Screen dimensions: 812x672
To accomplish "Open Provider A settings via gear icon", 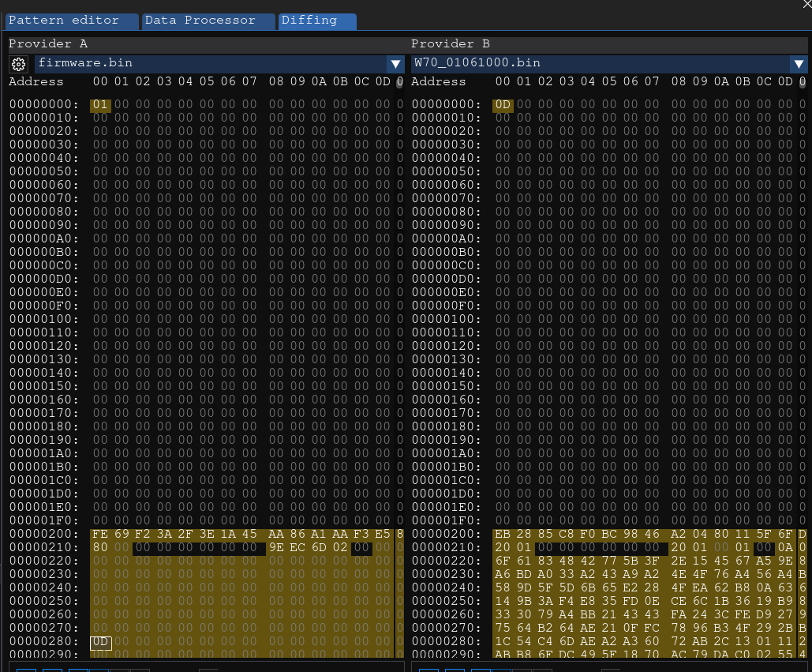I will click(17, 63).
